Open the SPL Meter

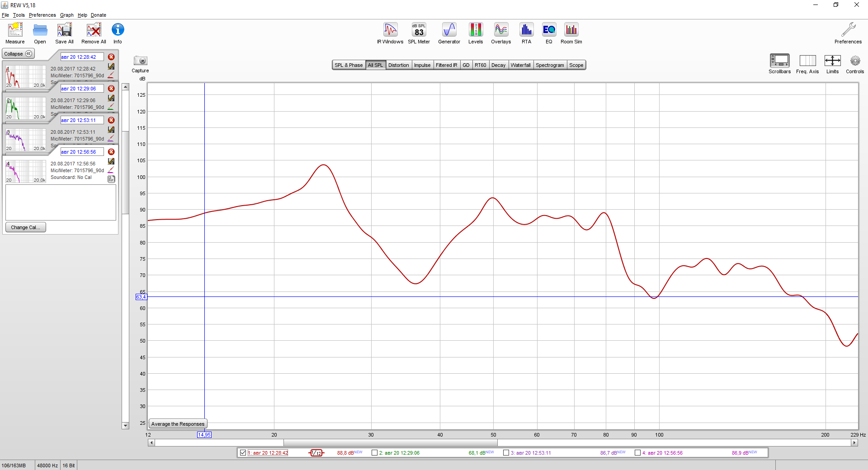pos(419,33)
